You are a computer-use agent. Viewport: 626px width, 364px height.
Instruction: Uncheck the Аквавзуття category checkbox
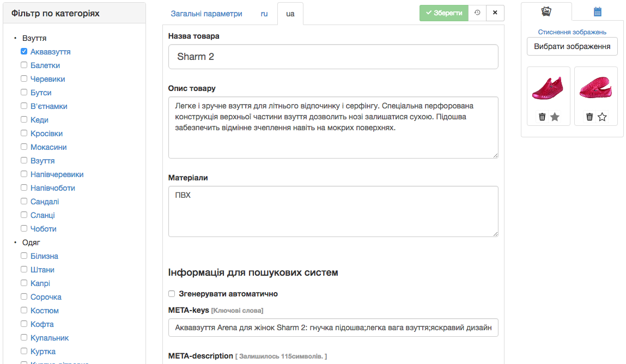click(x=24, y=52)
